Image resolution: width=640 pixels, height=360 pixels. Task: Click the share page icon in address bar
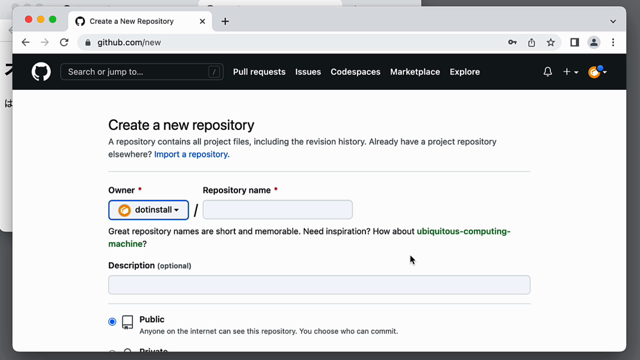pyautogui.click(x=531, y=42)
